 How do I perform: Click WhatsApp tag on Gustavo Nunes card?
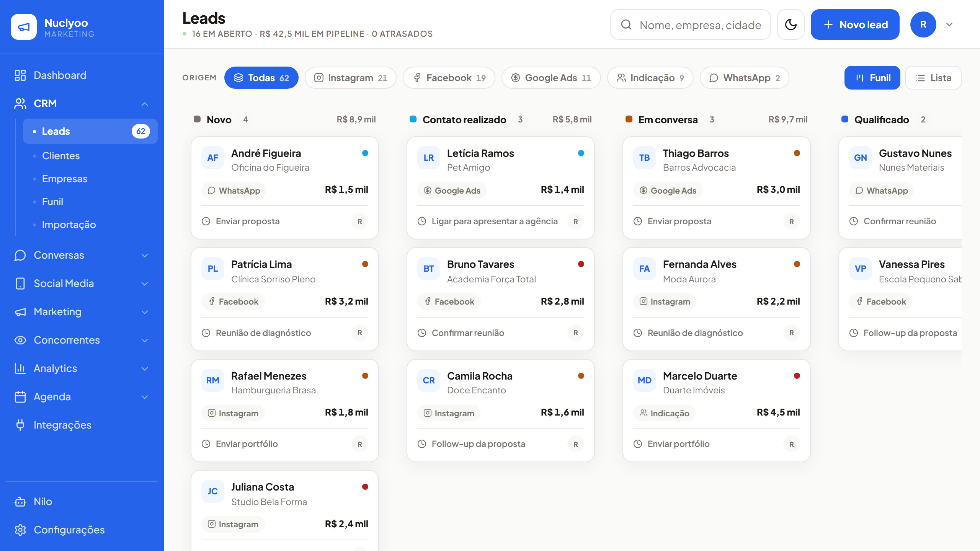[882, 191]
